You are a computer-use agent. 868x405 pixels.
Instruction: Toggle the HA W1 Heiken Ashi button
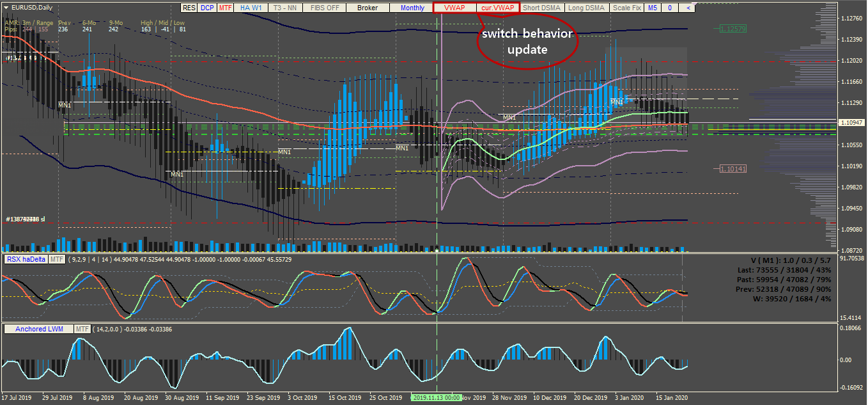[251, 8]
